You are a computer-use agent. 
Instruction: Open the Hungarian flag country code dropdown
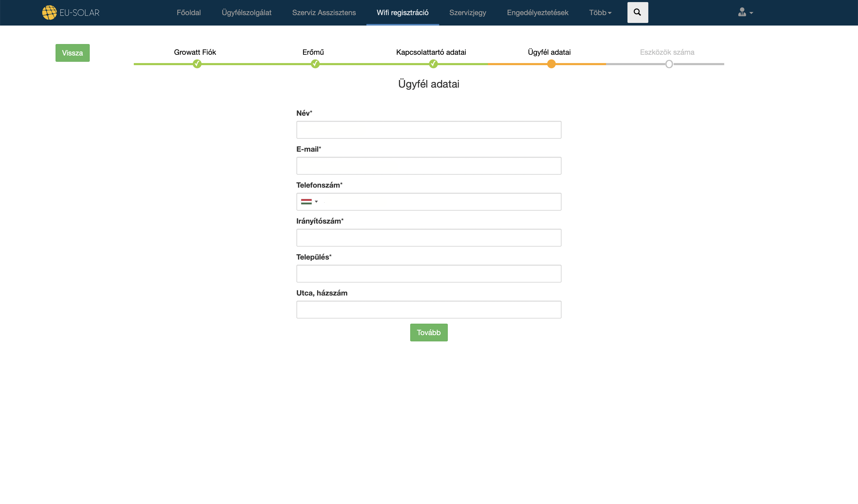point(309,201)
